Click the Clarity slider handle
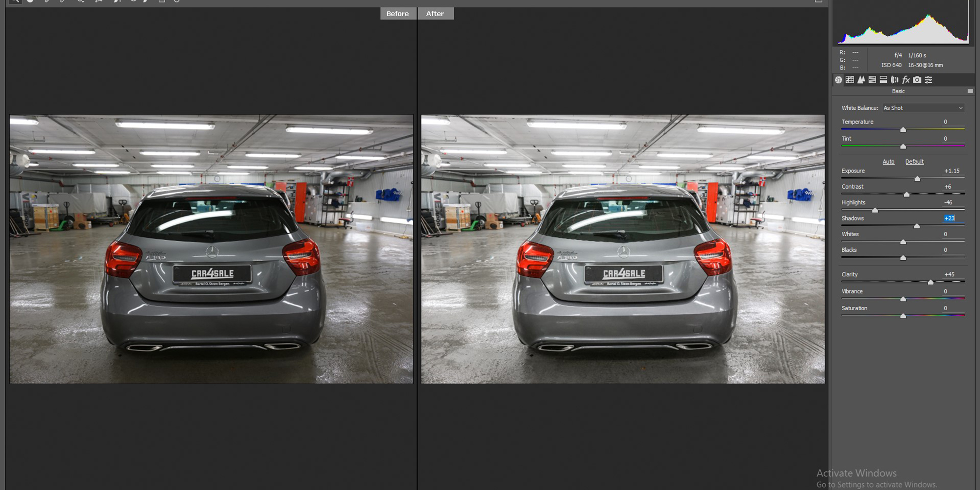Image resolution: width=980 pixels, height=490 pixels. pos(931,282)
